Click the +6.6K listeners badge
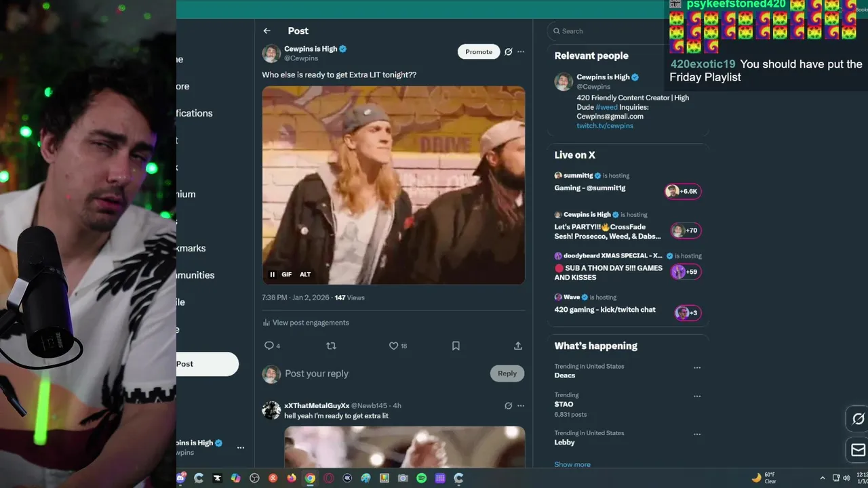The image size is (868, 488). (682, 191)
